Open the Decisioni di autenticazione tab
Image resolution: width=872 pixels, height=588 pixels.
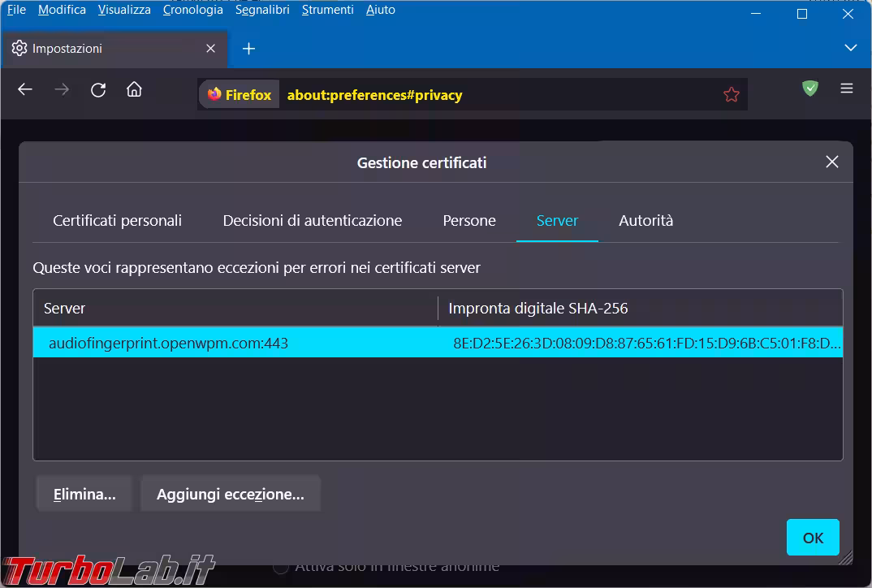coord(313,221)
